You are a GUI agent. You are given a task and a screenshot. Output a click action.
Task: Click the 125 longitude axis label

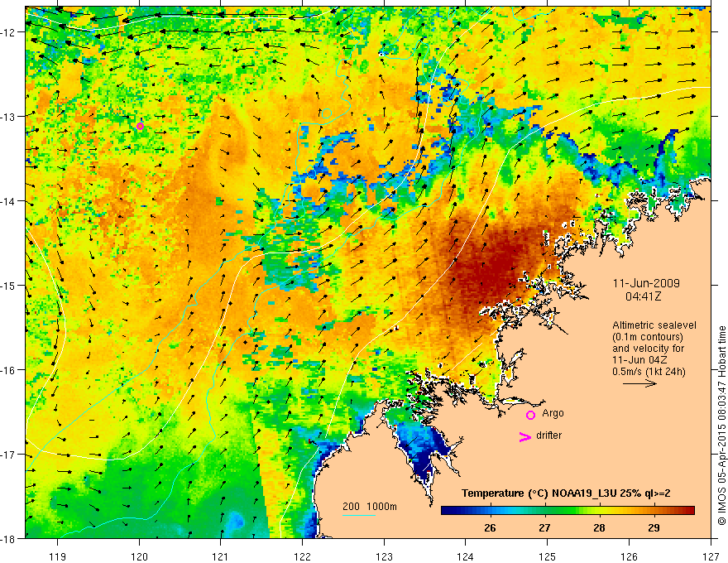coord(548,556)
